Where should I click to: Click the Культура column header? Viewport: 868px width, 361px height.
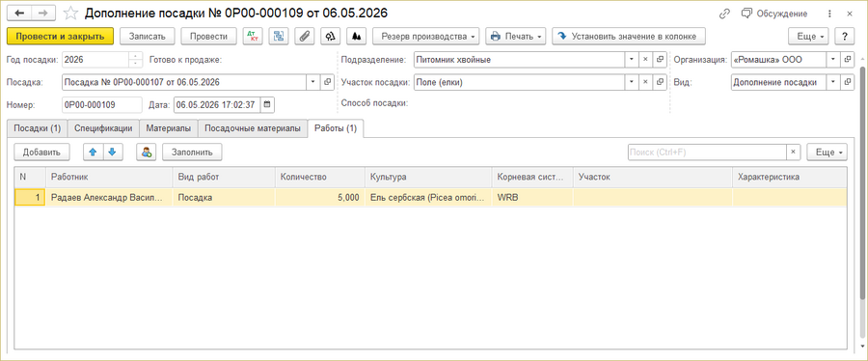(x=428, y=177)
